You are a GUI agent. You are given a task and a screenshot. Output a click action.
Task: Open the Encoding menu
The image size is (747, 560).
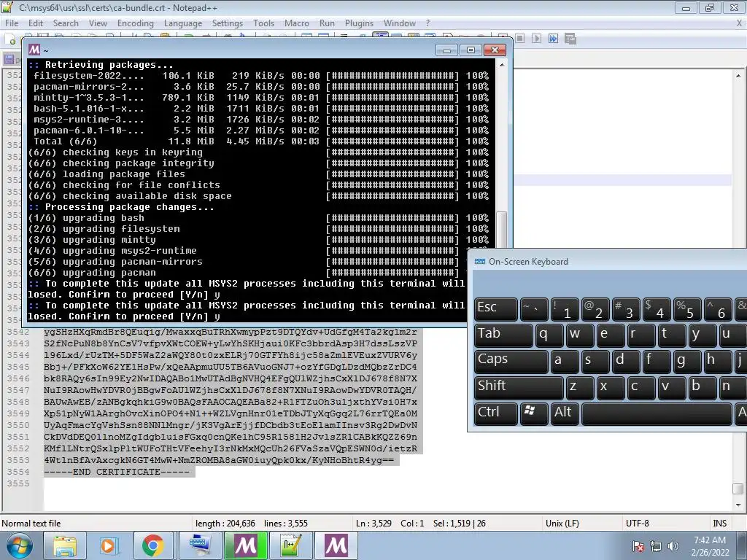135,23
